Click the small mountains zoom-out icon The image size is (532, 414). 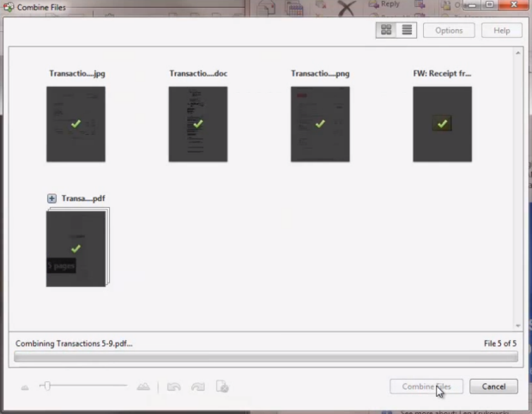tap(25, 387)
